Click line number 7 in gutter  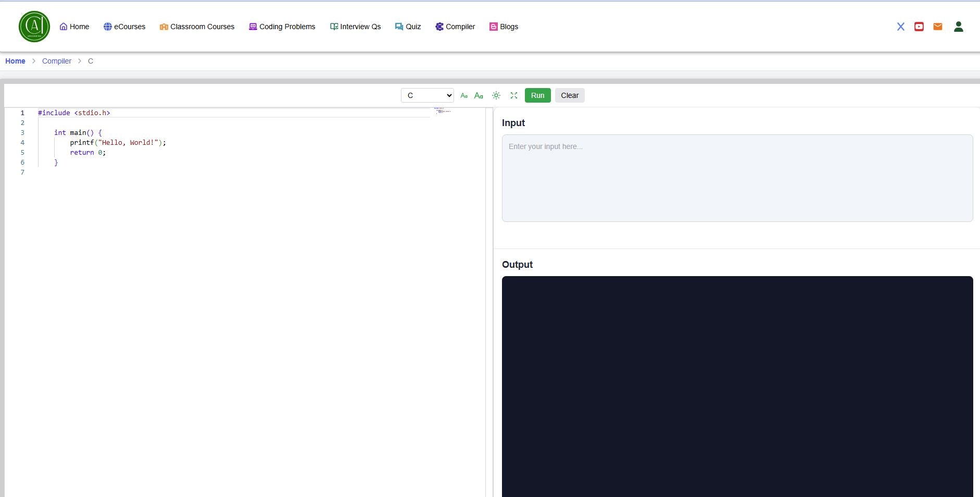click(x=22, y=172)
